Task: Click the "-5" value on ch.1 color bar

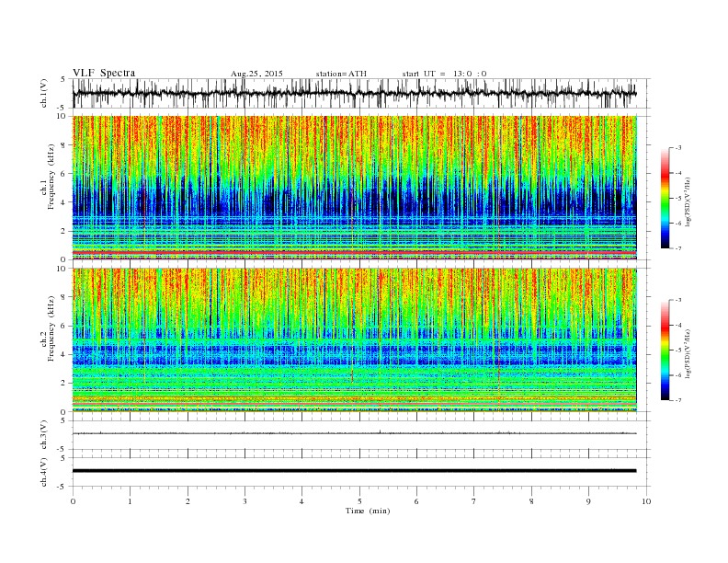Action: tap(677, 198)
